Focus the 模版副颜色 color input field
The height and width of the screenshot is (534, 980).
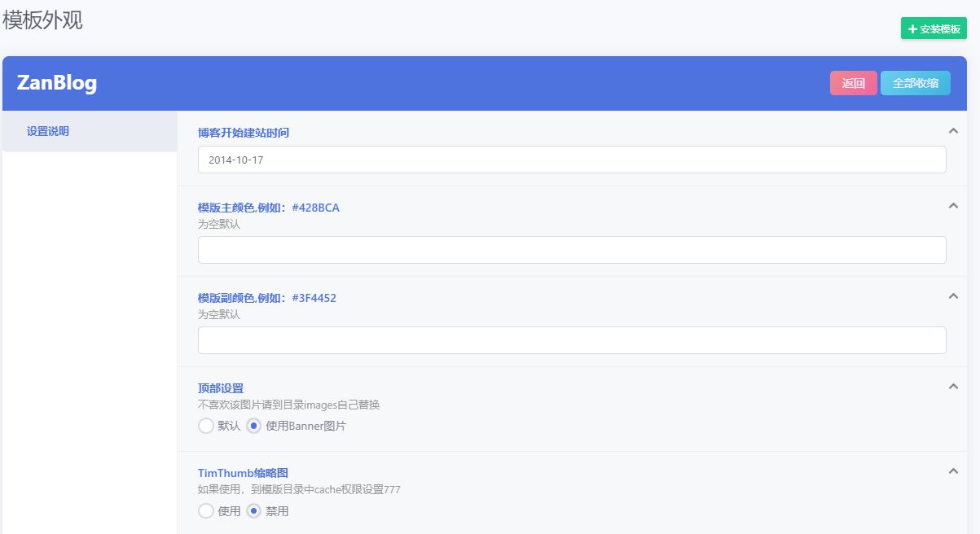point(572,340)
